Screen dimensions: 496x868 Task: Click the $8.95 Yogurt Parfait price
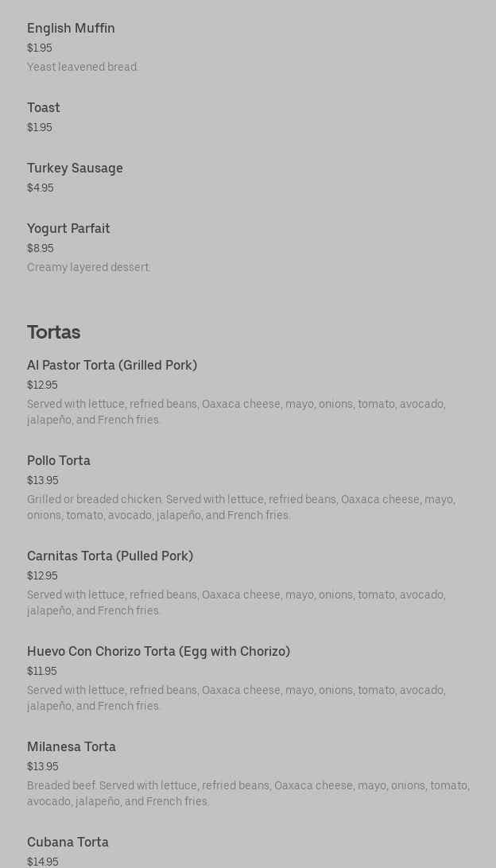(41, 248)
